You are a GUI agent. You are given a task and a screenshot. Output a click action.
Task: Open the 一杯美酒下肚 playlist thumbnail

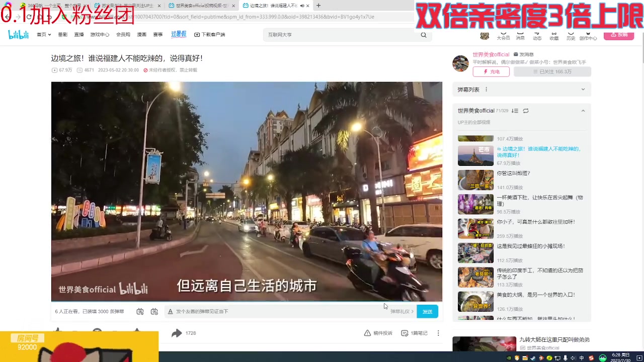click(x=475, y=204)
